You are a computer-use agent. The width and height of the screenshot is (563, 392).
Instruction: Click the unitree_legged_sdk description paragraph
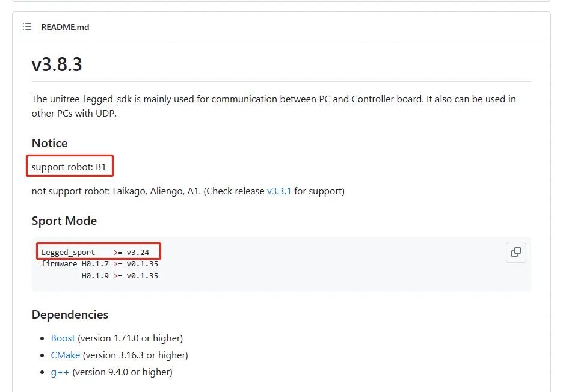(274, 106)
